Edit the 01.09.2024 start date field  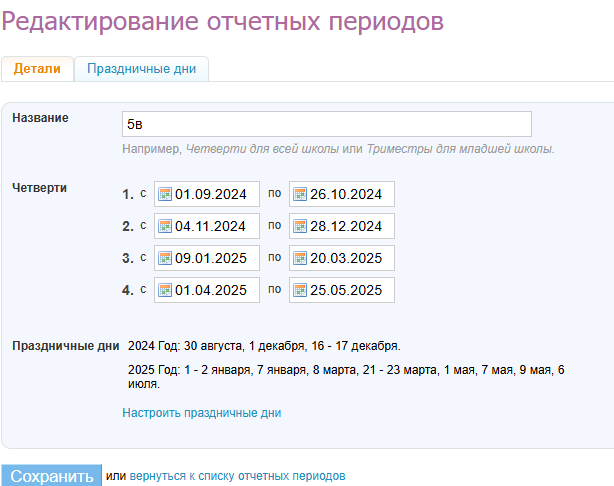(x=215, y=194)
